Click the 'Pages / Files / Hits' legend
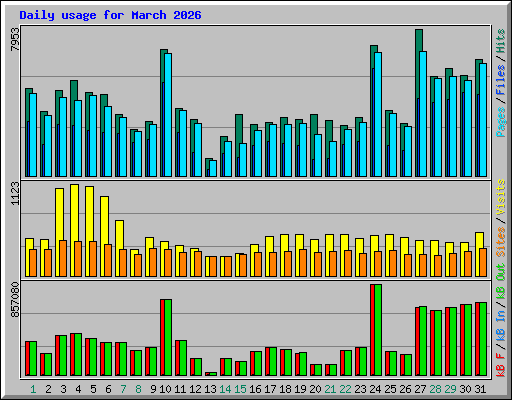 pos(501,83)
